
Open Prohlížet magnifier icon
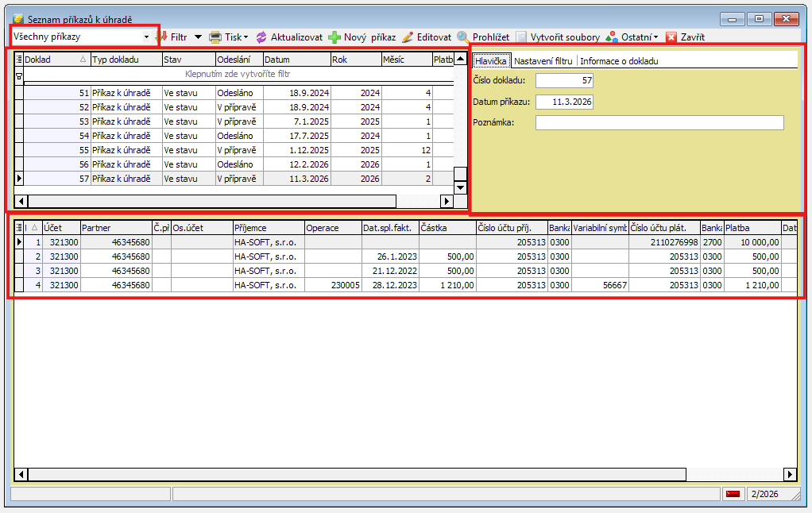(x=463, y=37)
